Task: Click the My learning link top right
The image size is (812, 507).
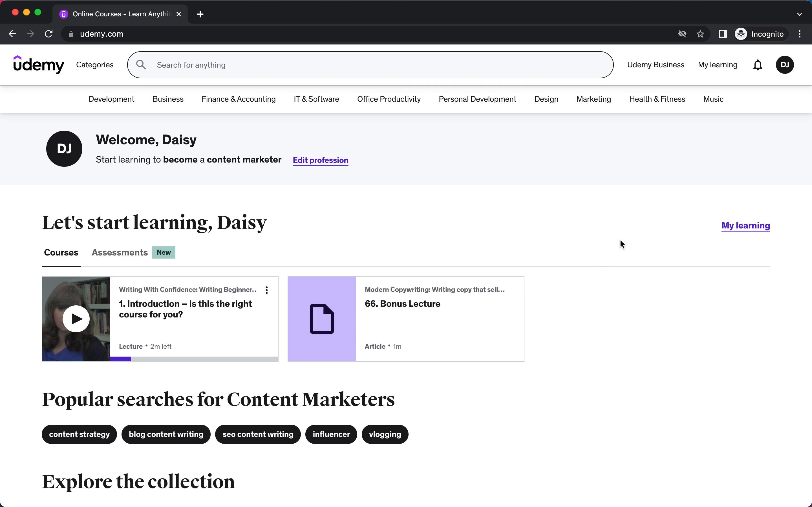Action: 718,64
